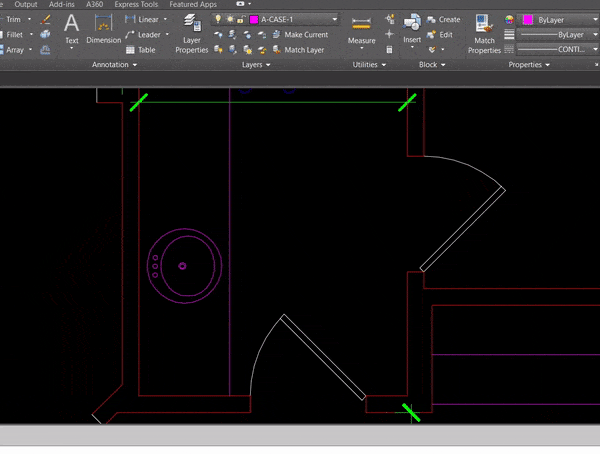Open the Trim tool dropdown arrow

pos(29,19)
